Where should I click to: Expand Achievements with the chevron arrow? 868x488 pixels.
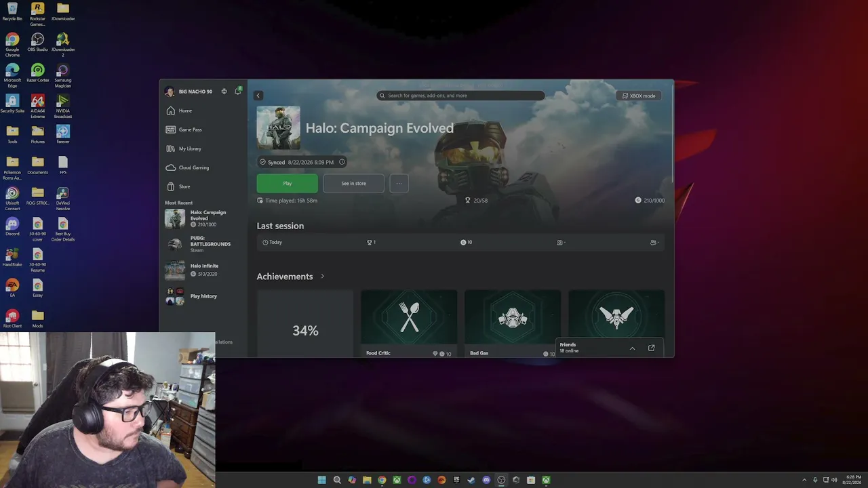pos(322,277)
